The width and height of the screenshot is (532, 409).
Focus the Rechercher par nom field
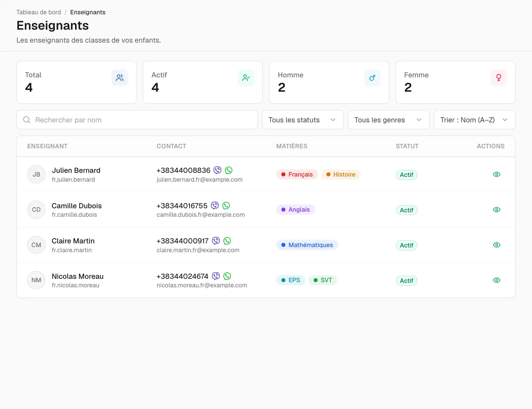[x=137, y=120]
